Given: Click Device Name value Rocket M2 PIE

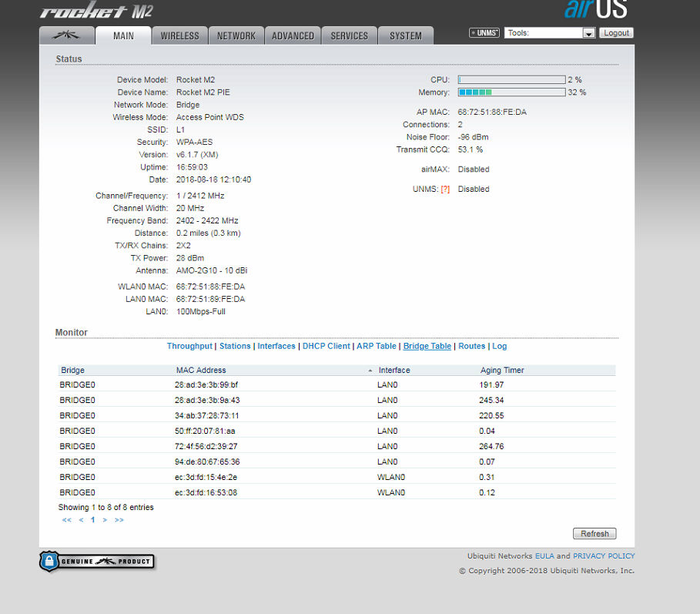Looking at the screenshot, I should (203, 92).
